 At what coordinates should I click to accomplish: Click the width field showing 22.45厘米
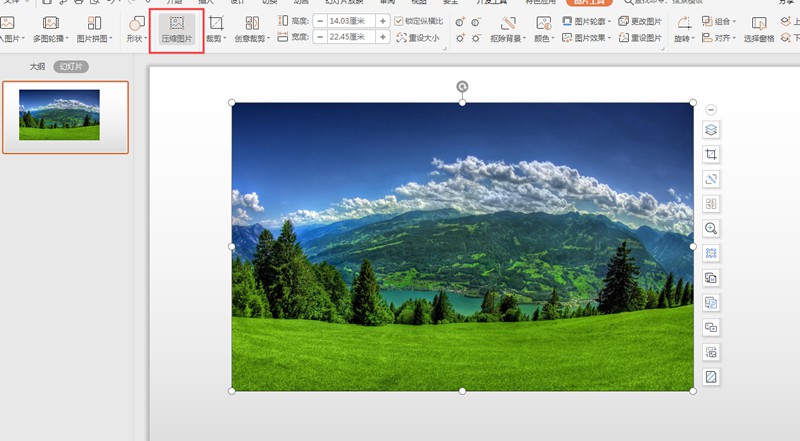click(351, 37)
